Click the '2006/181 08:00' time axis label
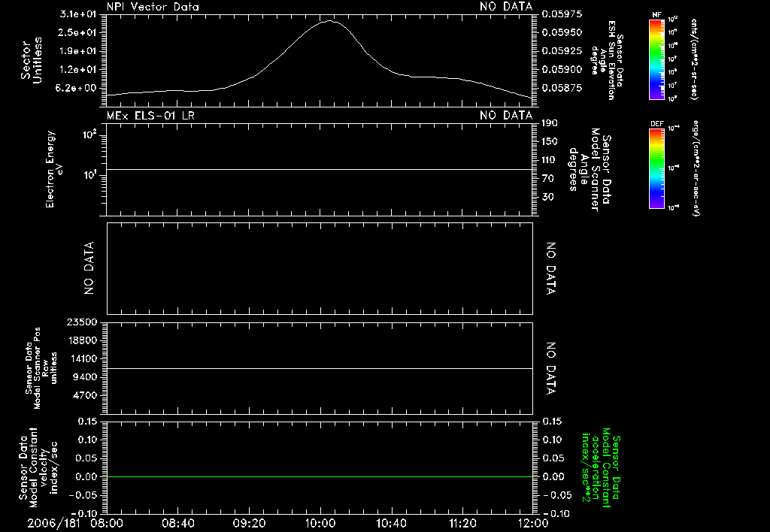 click(x=75, y=524)
